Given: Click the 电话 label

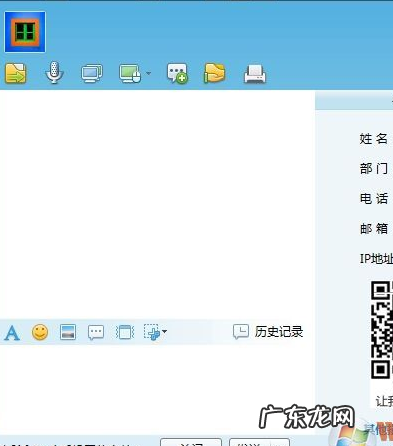Looking at the screenshot, I should tap(374, 199).
